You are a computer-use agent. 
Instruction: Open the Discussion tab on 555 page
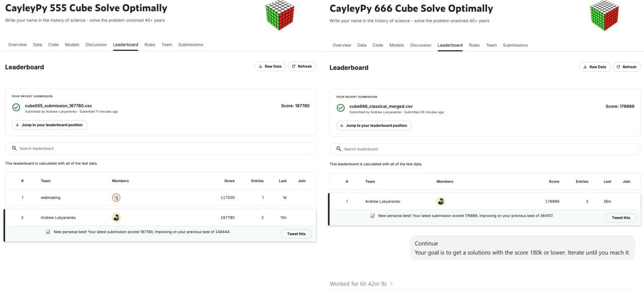[96, 45]
